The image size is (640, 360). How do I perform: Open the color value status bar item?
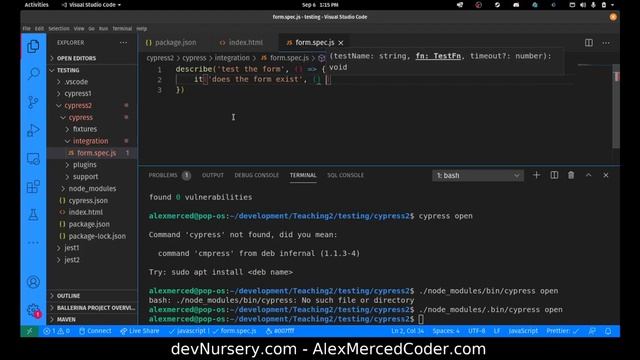[x=280, y=331]
